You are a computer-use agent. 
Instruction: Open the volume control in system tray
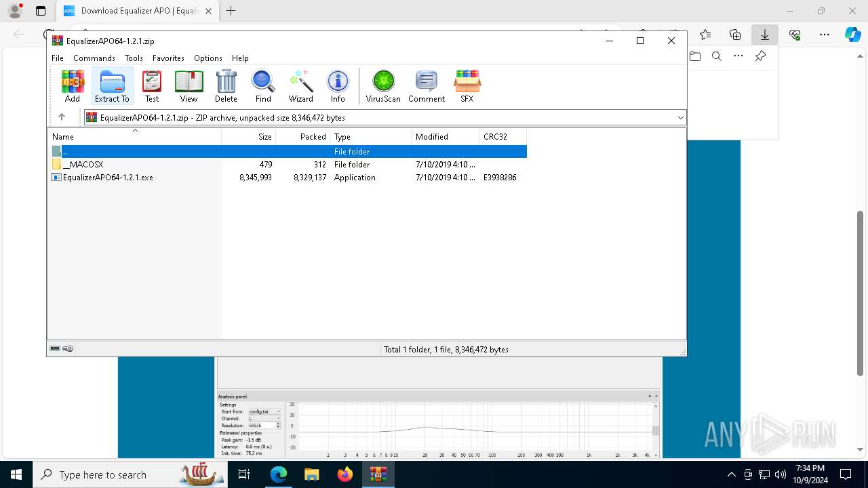tap(780, 474)
